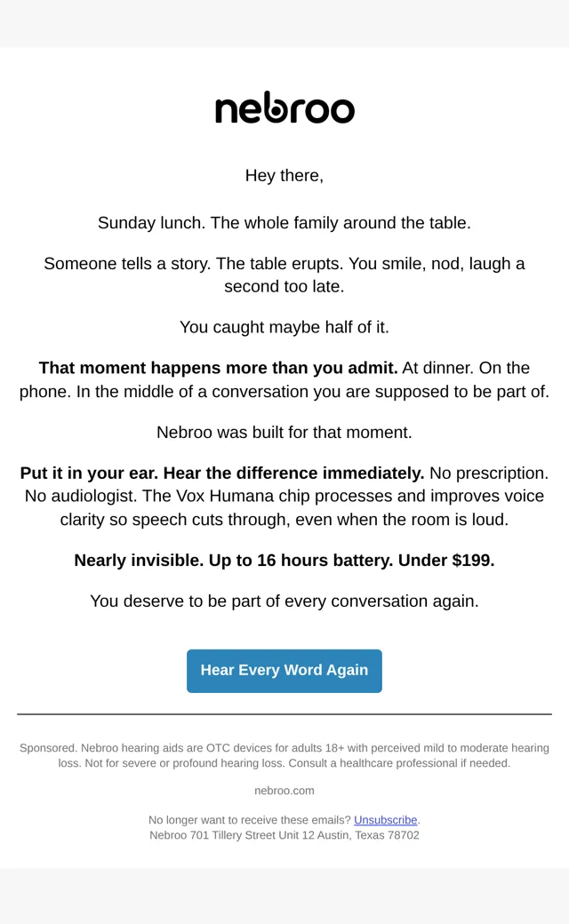
Task: Click the Hear Every Word Again button
Action: (284, 671)
